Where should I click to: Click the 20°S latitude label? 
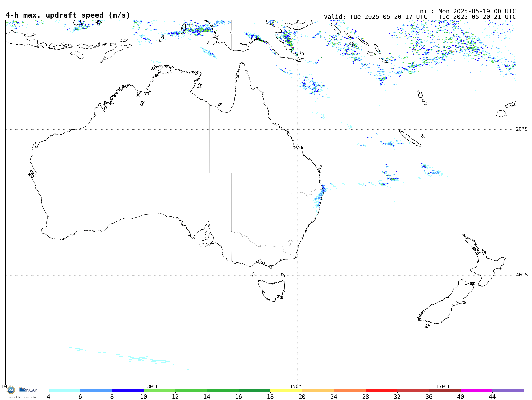coord(522,129)
